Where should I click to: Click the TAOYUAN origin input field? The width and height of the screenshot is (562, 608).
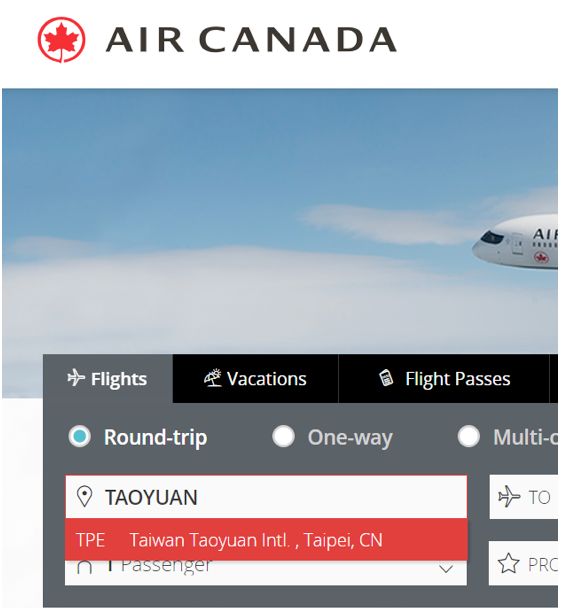coord(266,497)
